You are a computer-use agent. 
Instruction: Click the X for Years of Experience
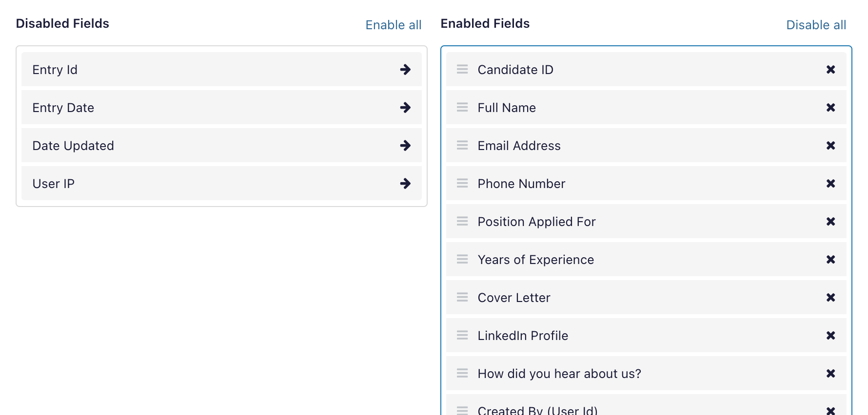[831, 260]
